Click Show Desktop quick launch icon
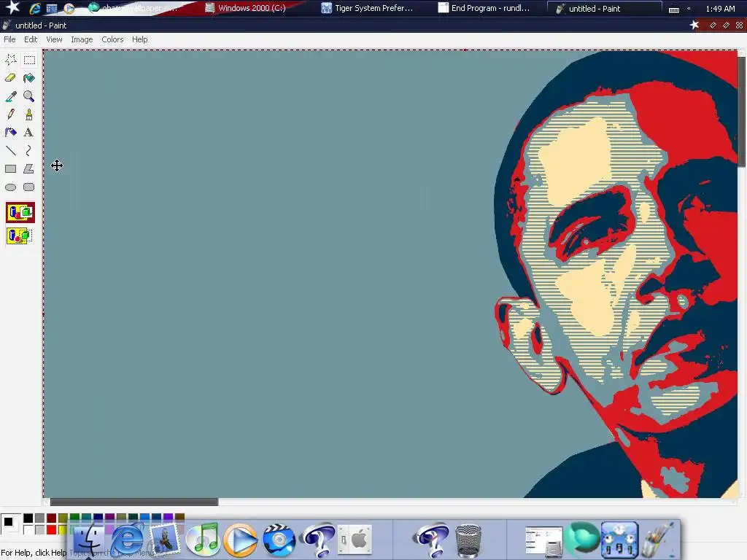The height and width of the screenshot is (560, 747). coord(52,8)
